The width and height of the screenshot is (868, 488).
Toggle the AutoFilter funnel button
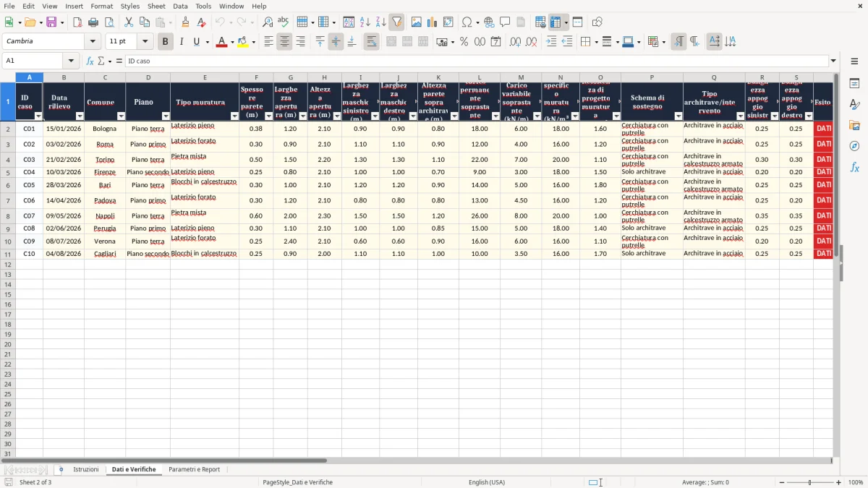pos(397,22)
